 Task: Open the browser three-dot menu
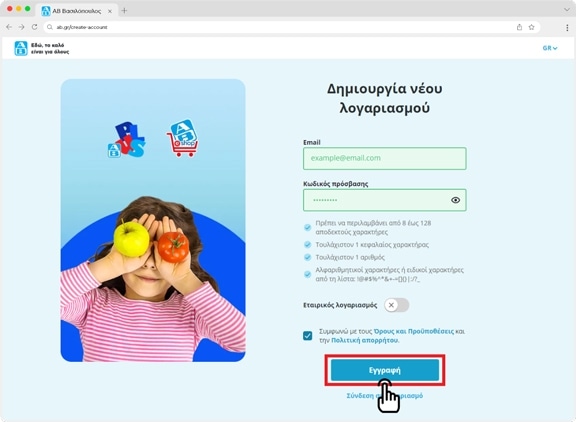tap(568, 28)
